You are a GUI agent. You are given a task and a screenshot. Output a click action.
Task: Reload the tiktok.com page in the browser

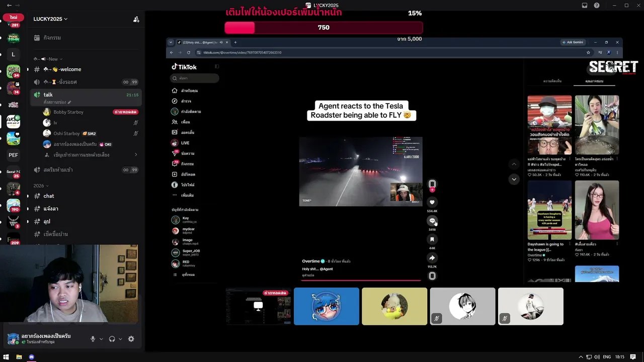(189, 52)
